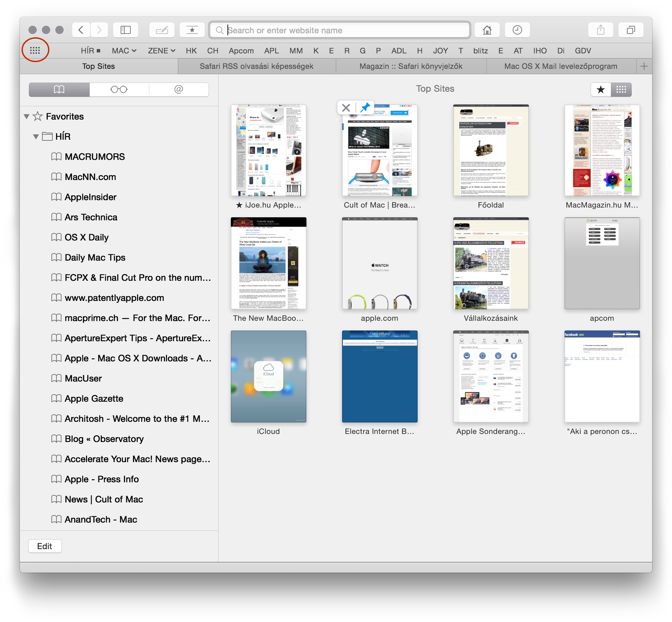The image size is (672, 622).
Task: Toggle the sidebar toolbar button
Action: pyautogui.click(x=126, y=30)
